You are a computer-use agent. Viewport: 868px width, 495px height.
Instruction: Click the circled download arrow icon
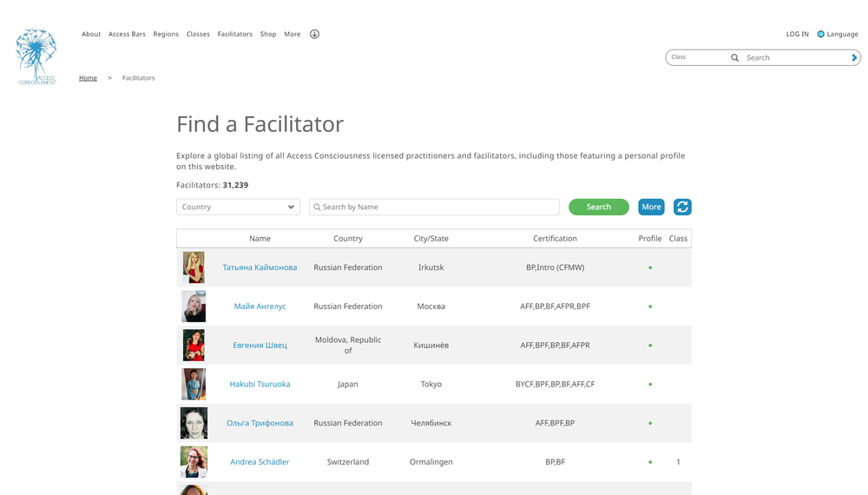point(314,34)
